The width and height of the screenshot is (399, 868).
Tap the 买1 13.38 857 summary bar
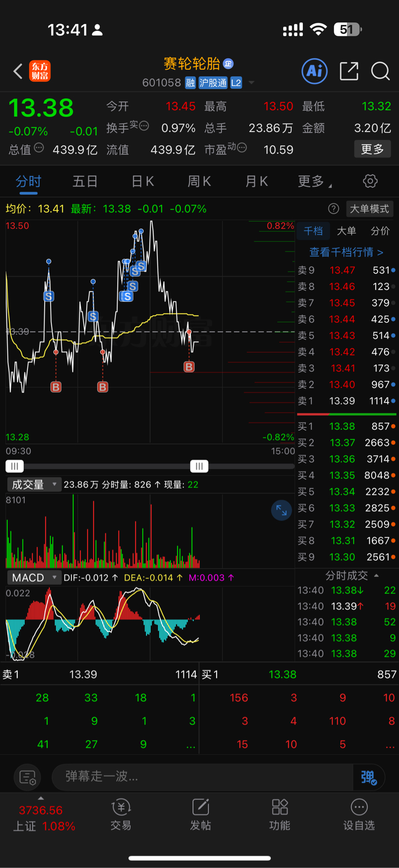(x=299, y=675)
